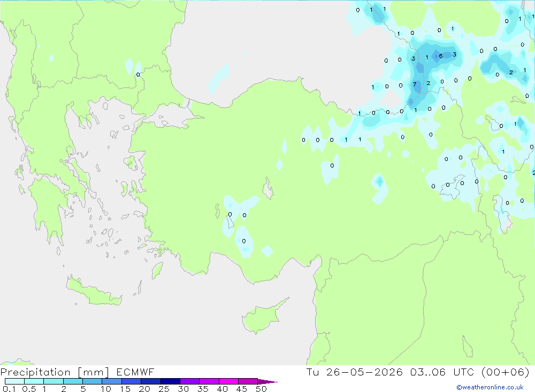Click the '10' legend scale label
This screenshot has height=392, width=535.
pos(106,389)
